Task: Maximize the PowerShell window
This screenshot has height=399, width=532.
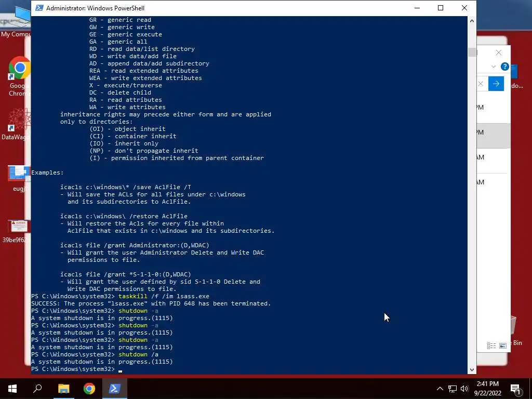Action: coord(441,8)
